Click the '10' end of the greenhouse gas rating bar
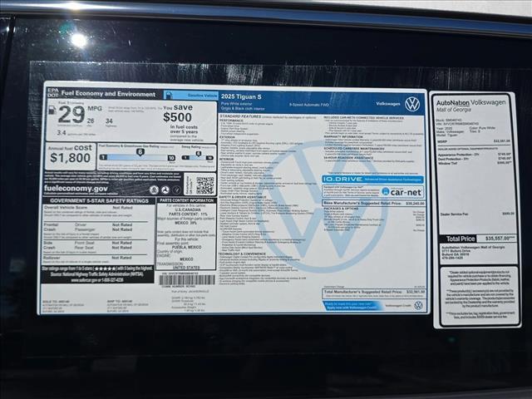This screenshot has height=399, width=532. tap(171, 158)
